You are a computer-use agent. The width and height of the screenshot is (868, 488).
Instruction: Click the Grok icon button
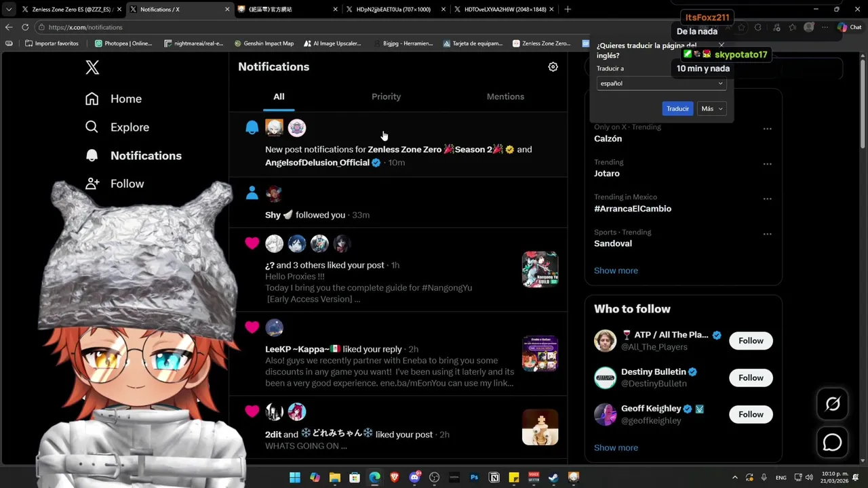click(x=832, y=405)
